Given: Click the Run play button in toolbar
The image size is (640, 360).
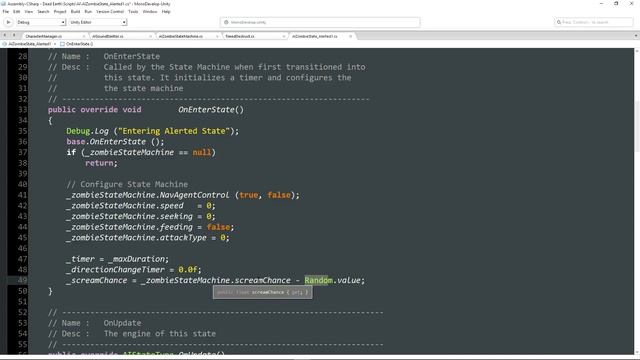Looking at the screenshot, I should click(8, 22).
